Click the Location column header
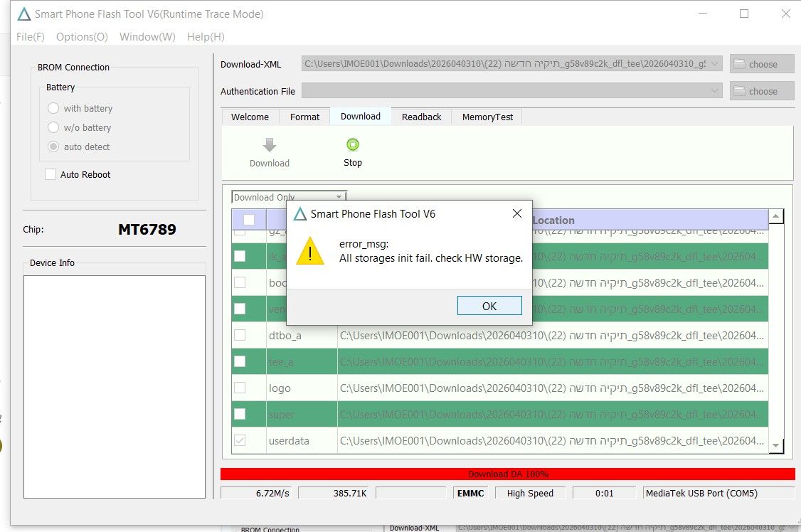The width and height of the screenshot is (801, 532). pyautogui.click(x=553, y=220)
